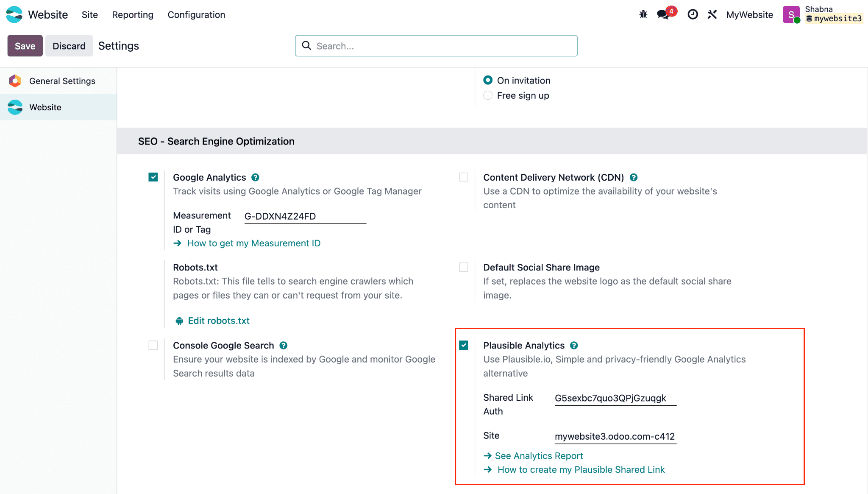Open the conversations chat icon
868x494 pixels.
coord(663,15)
